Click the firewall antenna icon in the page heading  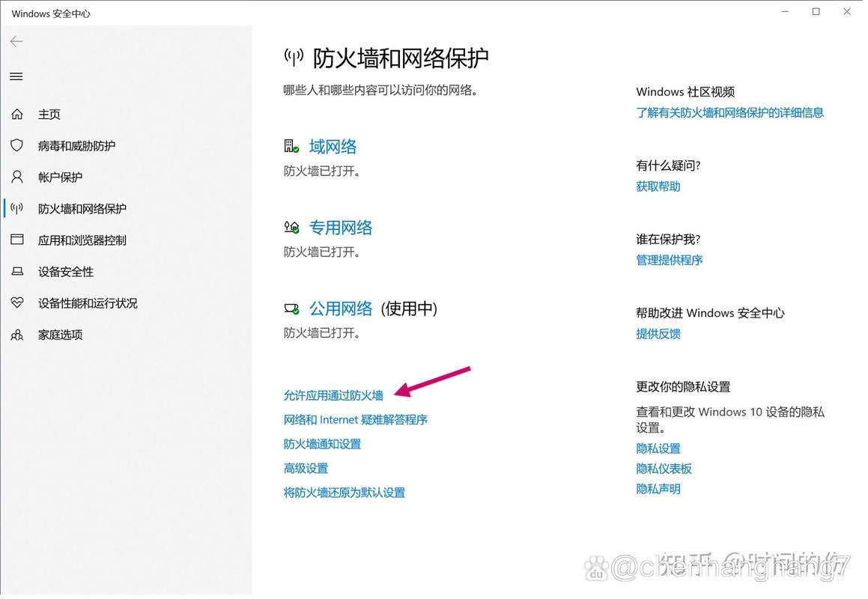[294, 57]
